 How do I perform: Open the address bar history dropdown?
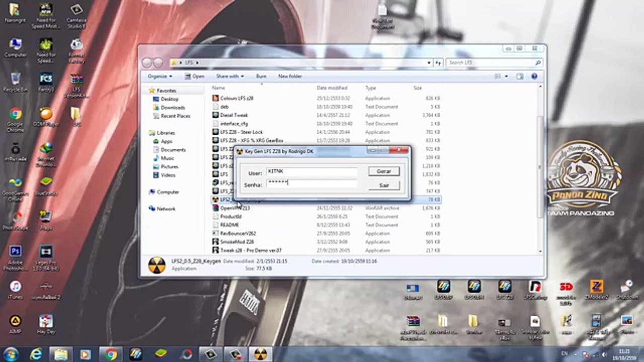(429, 63)
